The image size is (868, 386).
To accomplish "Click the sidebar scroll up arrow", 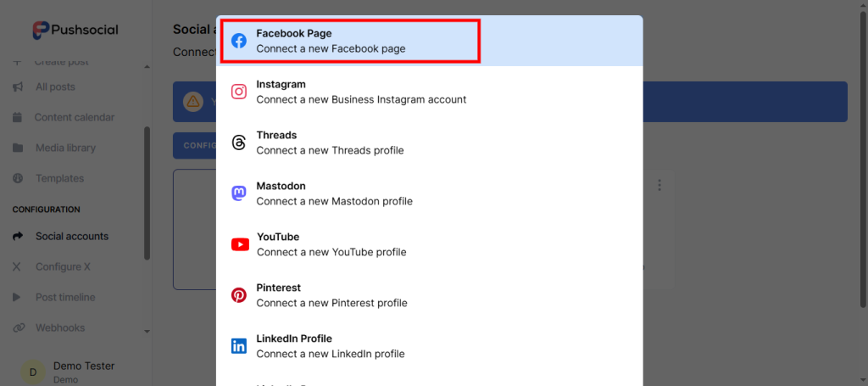I will tap(147, 67).
